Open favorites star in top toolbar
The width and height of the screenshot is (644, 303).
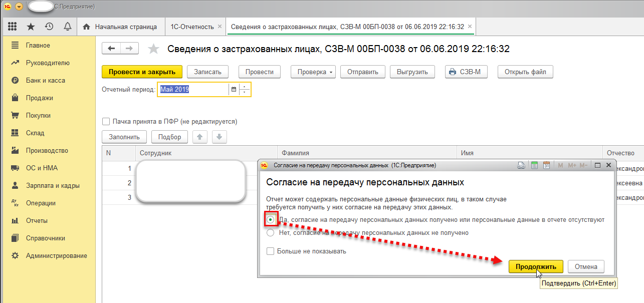point(31,27)
